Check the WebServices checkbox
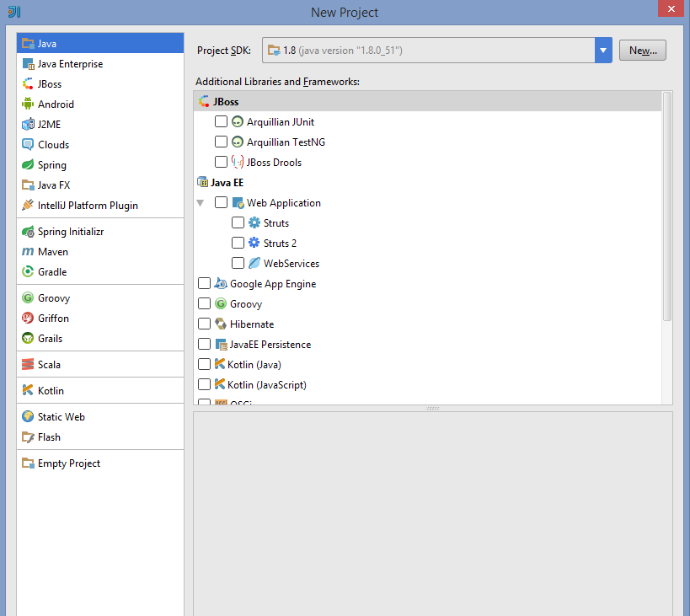690x616 pixels. (238, 263)
